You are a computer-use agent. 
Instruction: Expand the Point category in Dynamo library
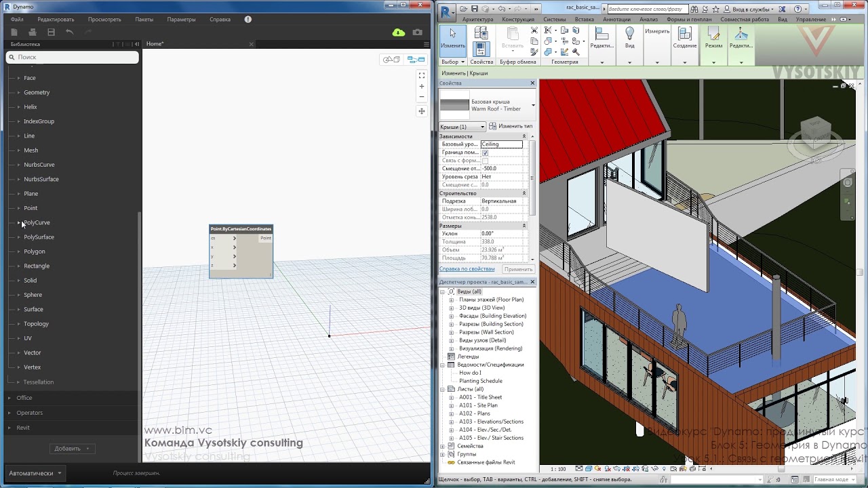[x=18, y=208]
